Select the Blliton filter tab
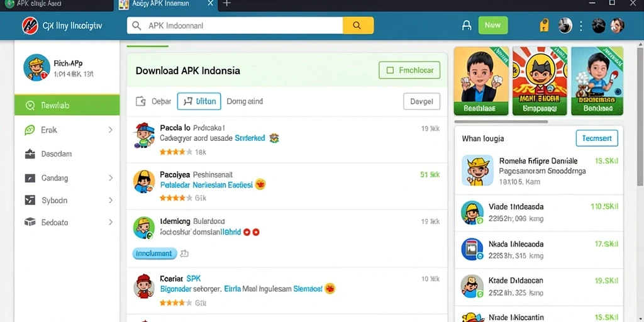Image resolution: width=644 pixels, height=322 pixels. click(x=199, y=101)
